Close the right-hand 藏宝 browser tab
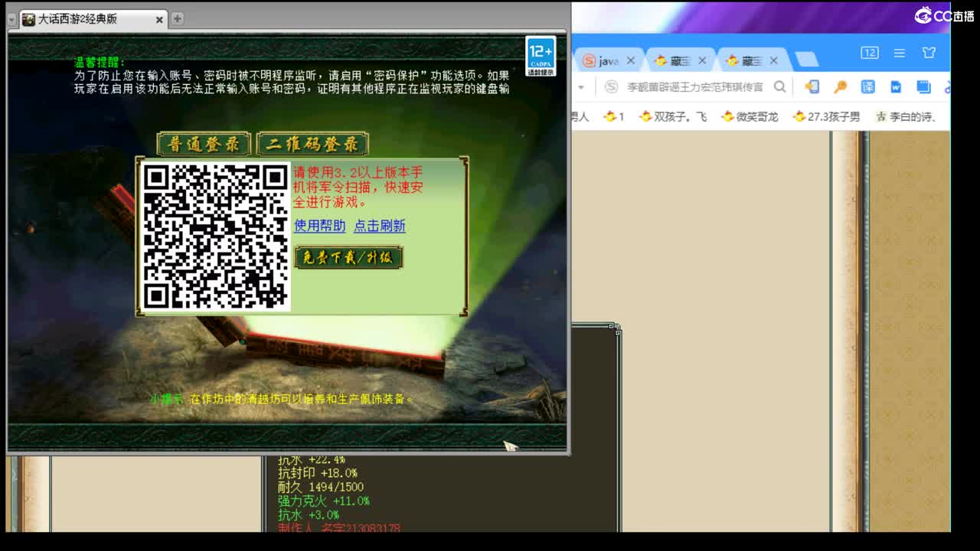This screenshot has width=980, height=551. (x=773, y=60)
